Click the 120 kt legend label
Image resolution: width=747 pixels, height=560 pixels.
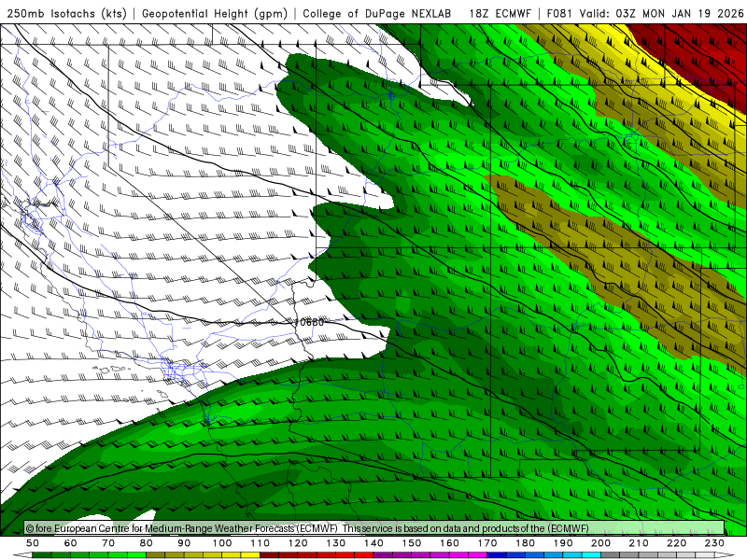tap(298, 543)
